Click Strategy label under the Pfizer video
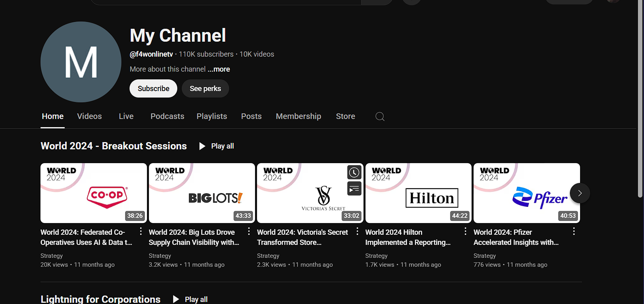644x304 pixels. click(485, 256)
